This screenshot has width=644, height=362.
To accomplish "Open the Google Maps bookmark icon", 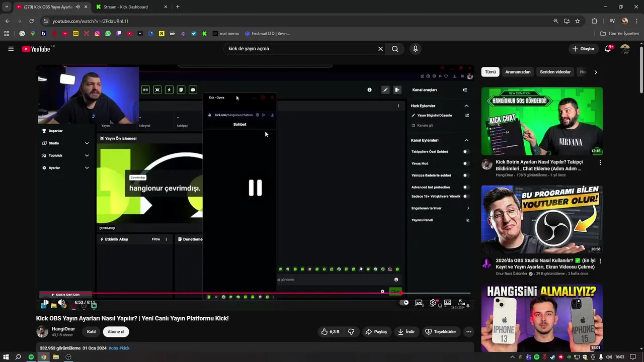I will click(33, 34).
